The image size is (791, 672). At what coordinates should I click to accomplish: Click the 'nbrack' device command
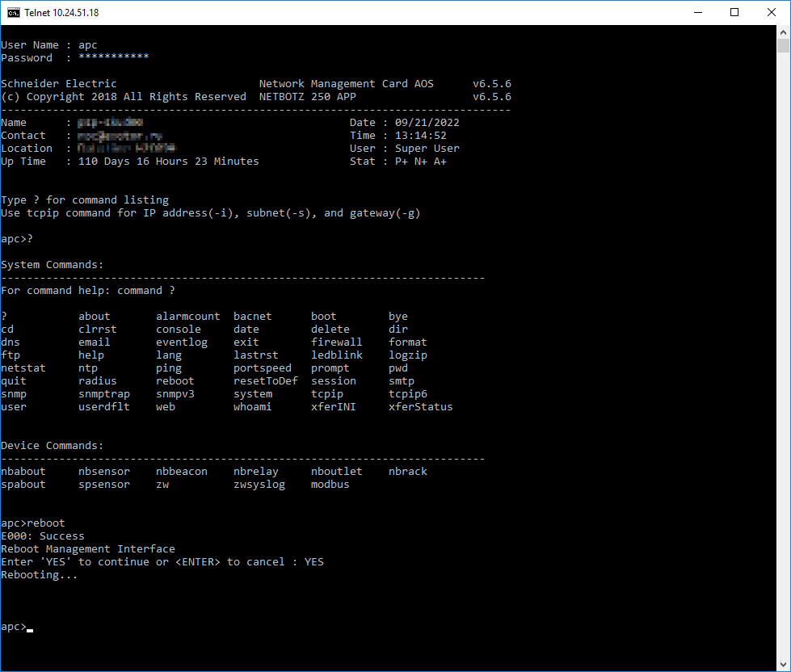pyautogui.click(x=407, y=472)
